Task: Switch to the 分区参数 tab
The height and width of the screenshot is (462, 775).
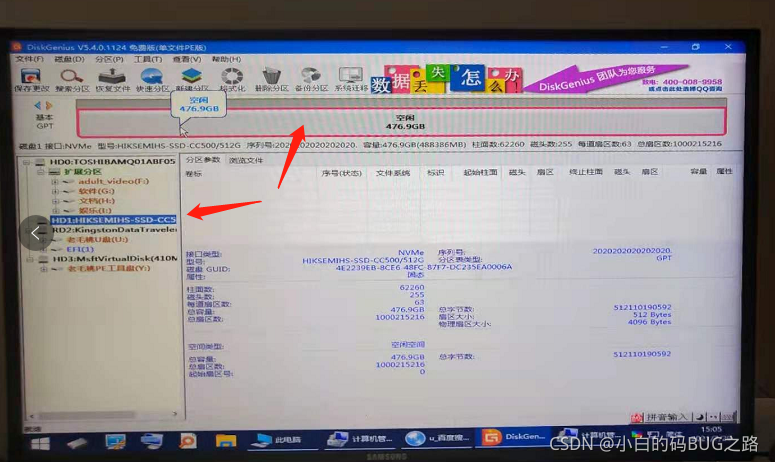Action: 203,160
